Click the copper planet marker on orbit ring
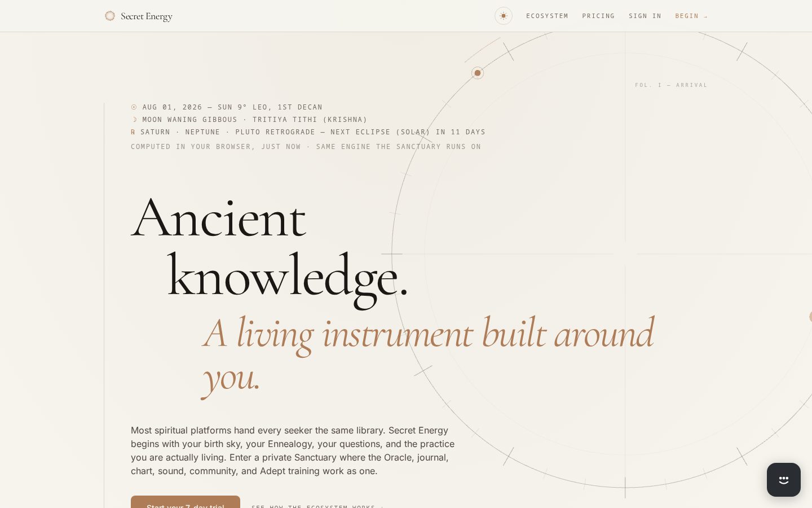The width and height of the screenshot is (812, 508). coord(478,73)
